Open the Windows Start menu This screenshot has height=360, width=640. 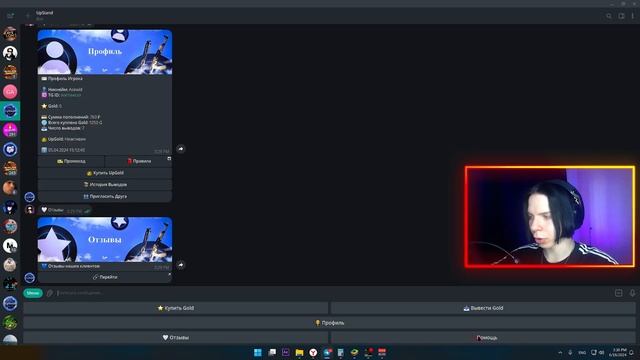258,352
